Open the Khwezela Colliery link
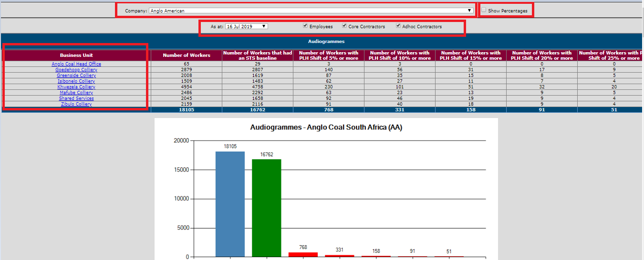Screen dimensions: 644x260 (76, 87)
